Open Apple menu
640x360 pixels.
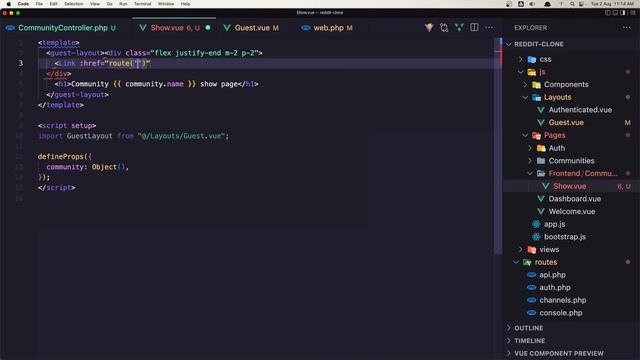(9, 4)
